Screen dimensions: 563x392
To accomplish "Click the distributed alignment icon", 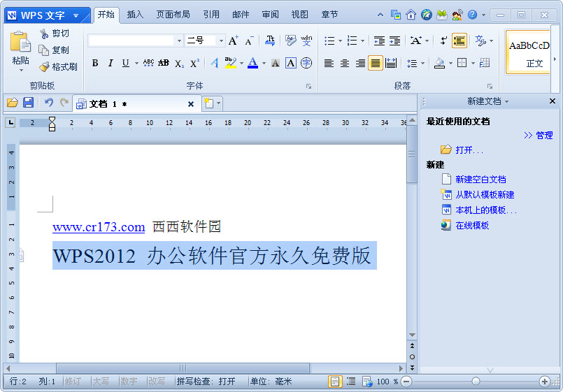I will coord(391,64).
